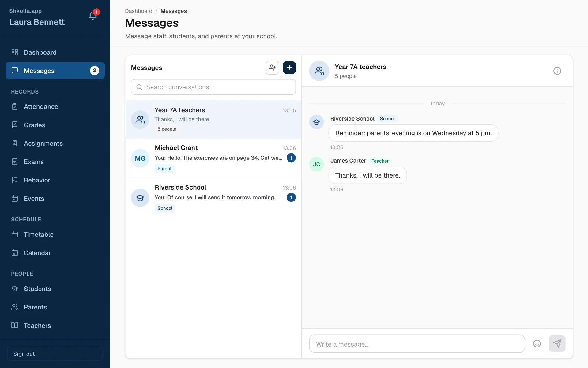Click the unread badge on Michael Grant's row
Screen dimensions: 588x368
click(291, 158)
